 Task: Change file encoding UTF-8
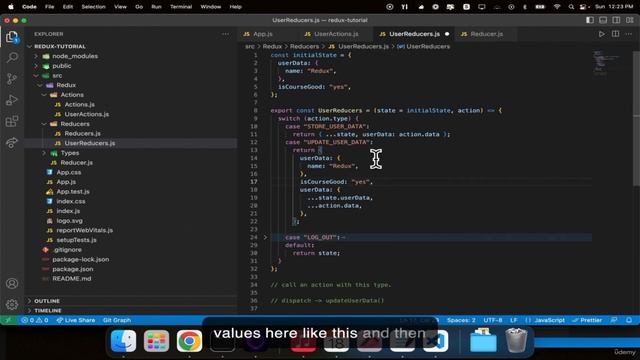pyautogui.click(x=493, y=320)
